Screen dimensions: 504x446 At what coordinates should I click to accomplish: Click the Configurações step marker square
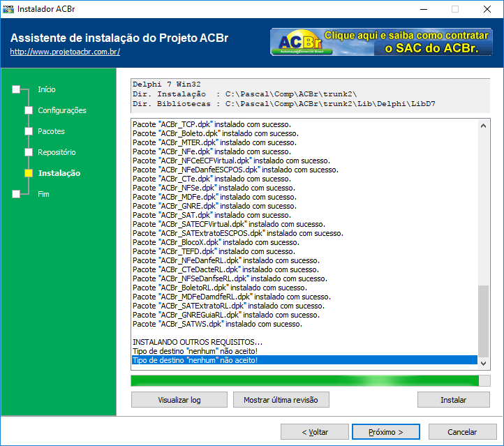point(29,110)
